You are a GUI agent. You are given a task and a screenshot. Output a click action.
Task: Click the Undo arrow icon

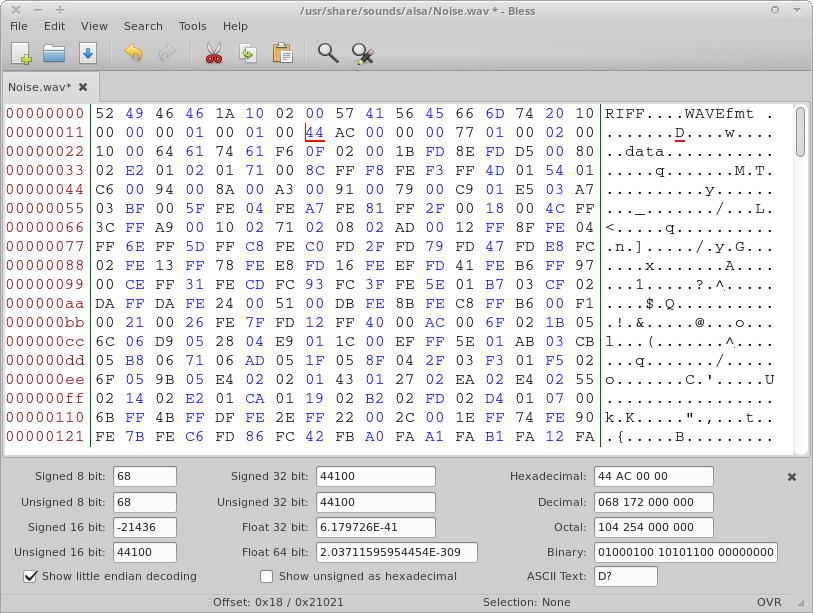pos(133,53)
